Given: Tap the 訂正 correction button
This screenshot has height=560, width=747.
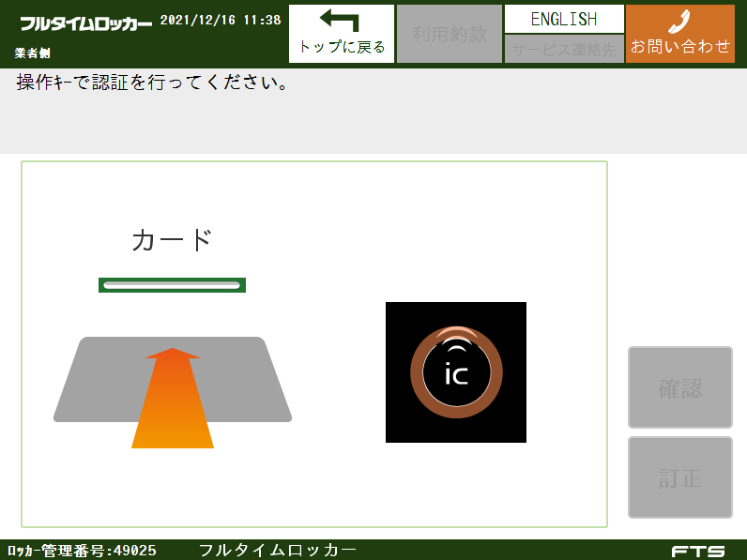Looking at the screenshot, I should point(680,477).
